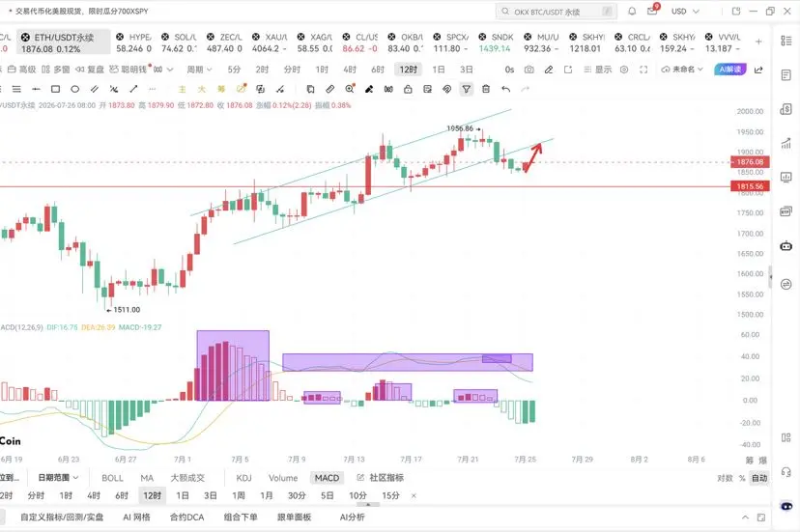The width and height of the screenshot is (800, 532).
Task: Click the ruler measure tool icon
Action: coord(330,89)
